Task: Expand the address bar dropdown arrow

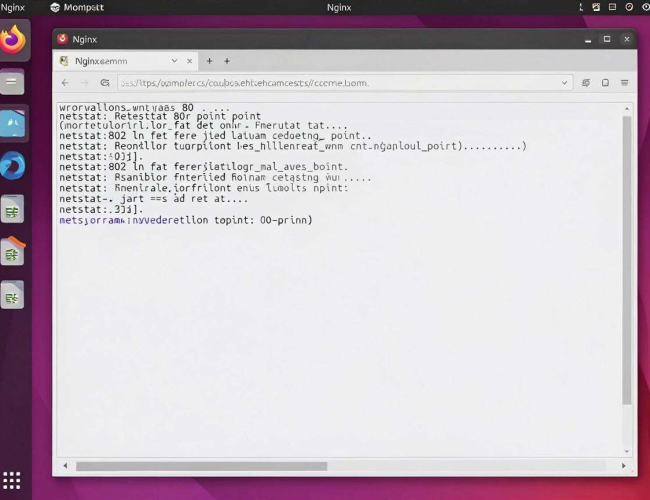Action: tap(564, 83)
